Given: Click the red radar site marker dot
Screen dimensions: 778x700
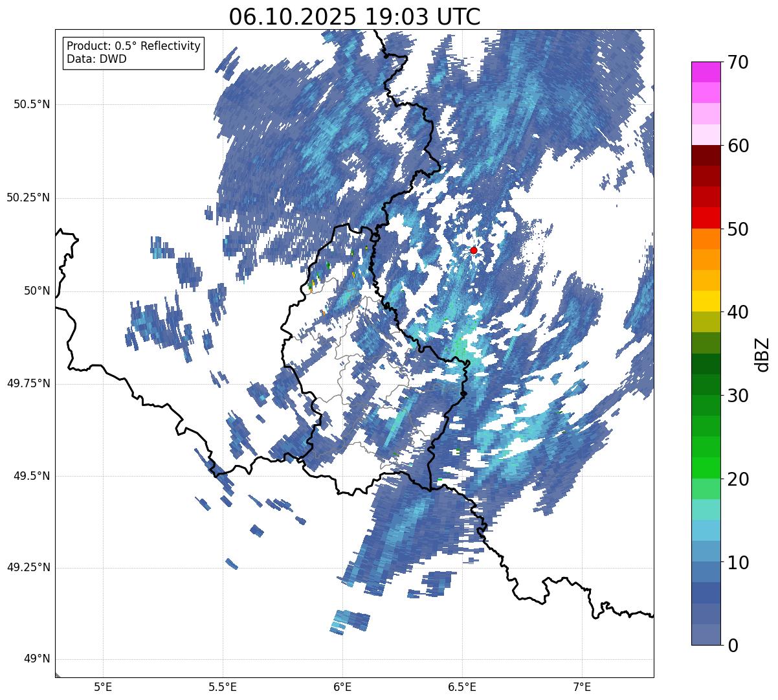Looking at the screenshot, I should 474,250.
